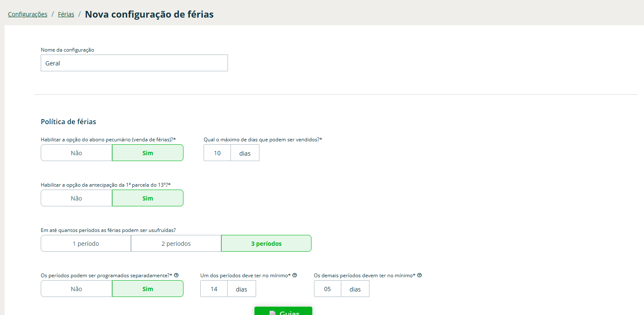Viewport: 644px width, 315px height.
Task: Set 'Não' for periods programmed separately
Action: 76,289
